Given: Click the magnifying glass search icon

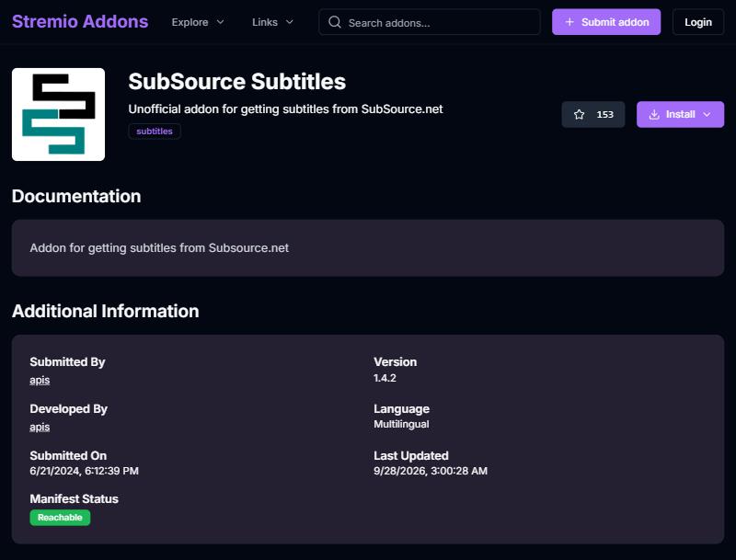Looking at the screenshot, I should click(335, 22).
